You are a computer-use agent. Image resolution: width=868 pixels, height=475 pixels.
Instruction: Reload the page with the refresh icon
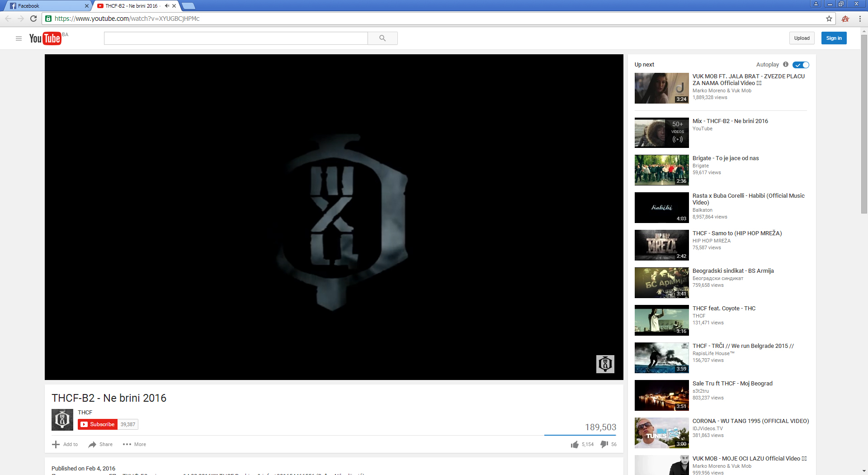coord(33,19)
